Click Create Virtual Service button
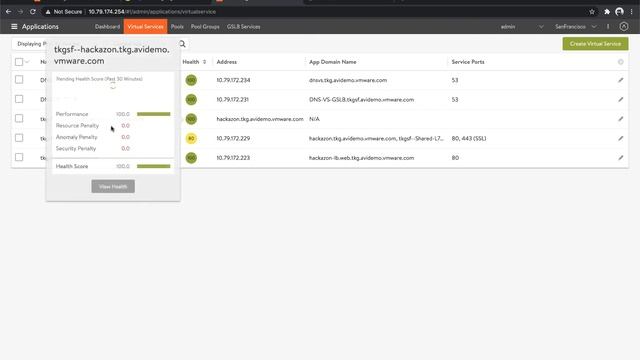The width and height of the screenshot is (640, 360). tap(595, 44)
